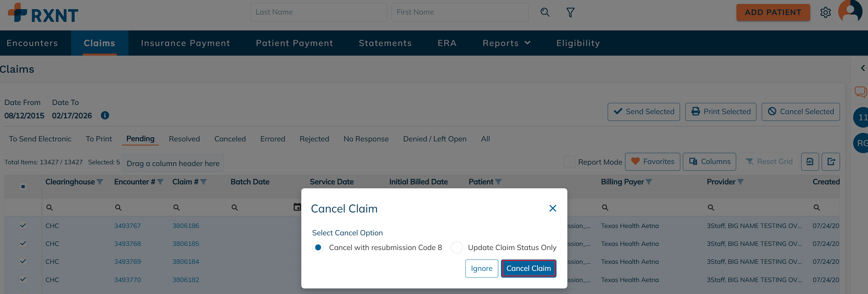Click the patient search magnifier icon

545,12
